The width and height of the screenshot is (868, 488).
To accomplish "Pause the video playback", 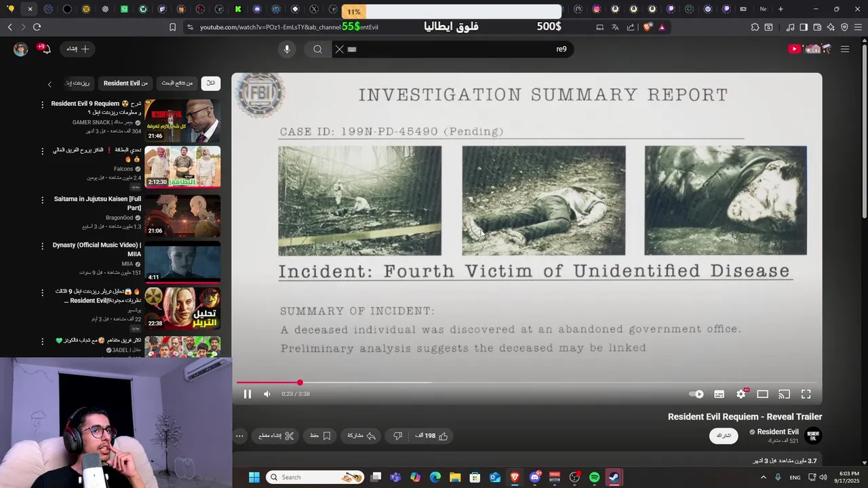I will point(248,394).
